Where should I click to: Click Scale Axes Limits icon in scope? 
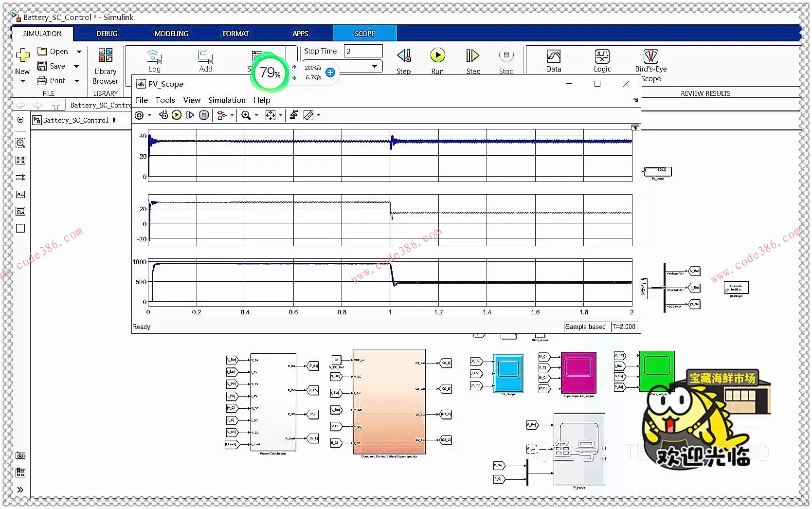click(x=271, y=115)
